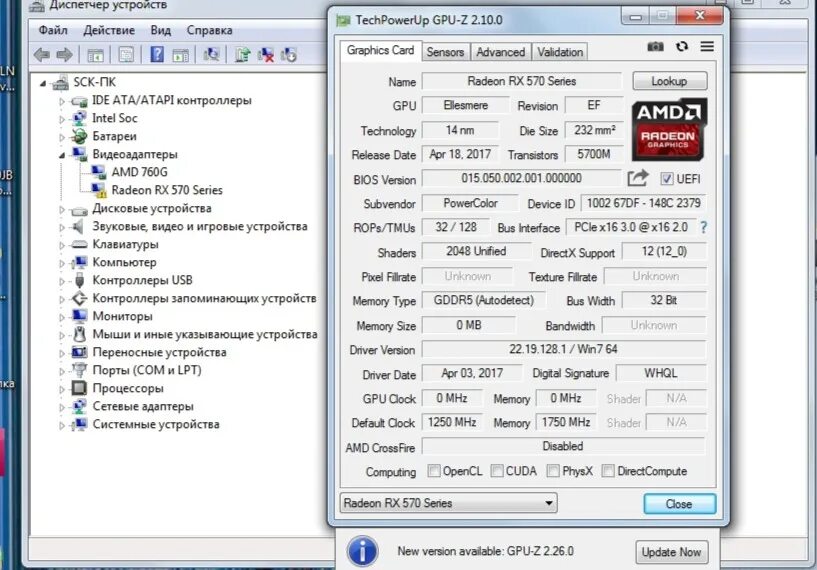The image size is (817, 570).
Task: Click the Help icon in Device Manager toolbar
Action: click(x=157, y=54)
